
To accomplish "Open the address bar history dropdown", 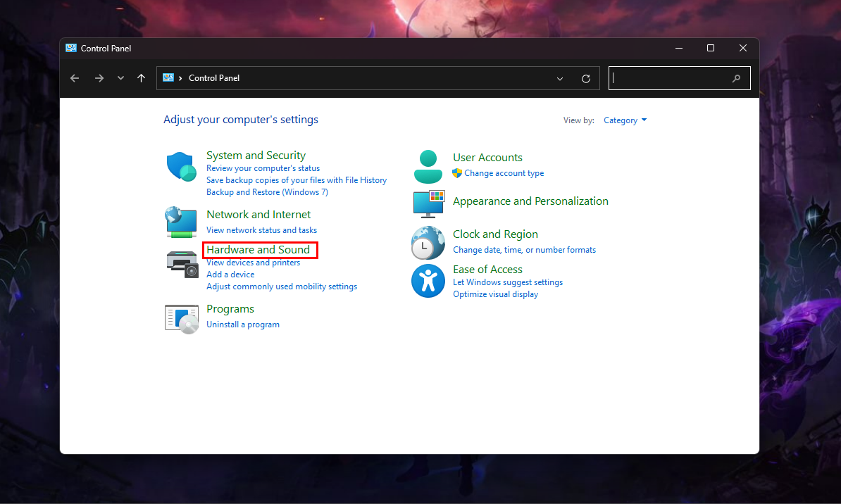I will (x=560, y=78).
